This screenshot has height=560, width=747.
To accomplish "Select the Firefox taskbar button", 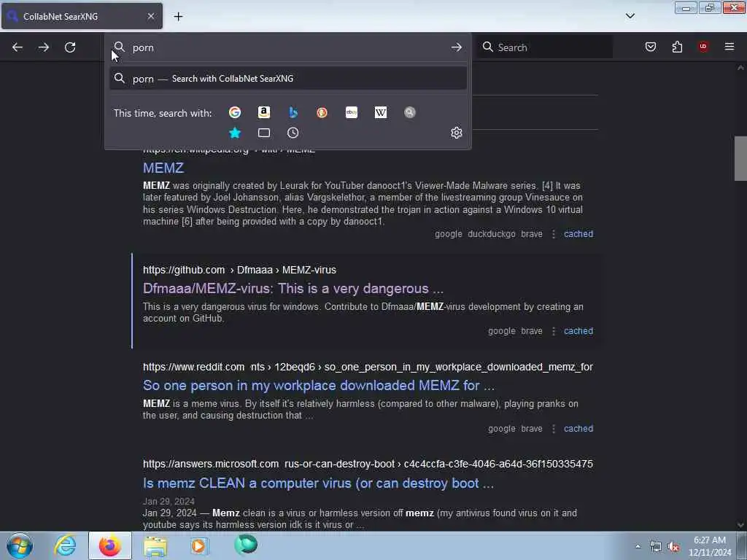I will tap(110, 545).
